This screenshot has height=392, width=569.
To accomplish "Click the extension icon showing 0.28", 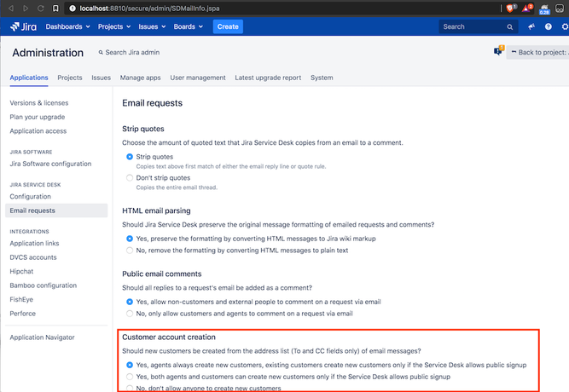I will (x=544, y=9).
